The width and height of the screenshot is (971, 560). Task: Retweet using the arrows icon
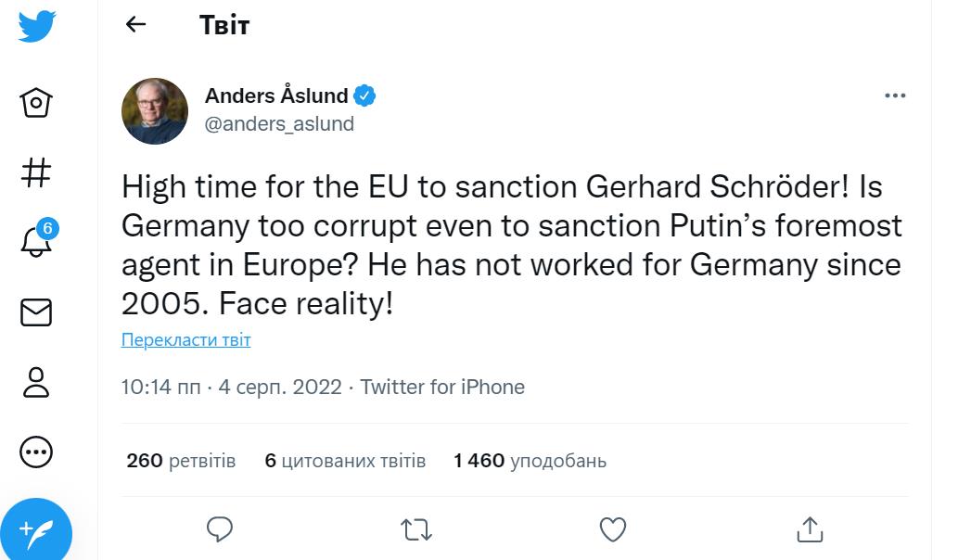point(415,529)
